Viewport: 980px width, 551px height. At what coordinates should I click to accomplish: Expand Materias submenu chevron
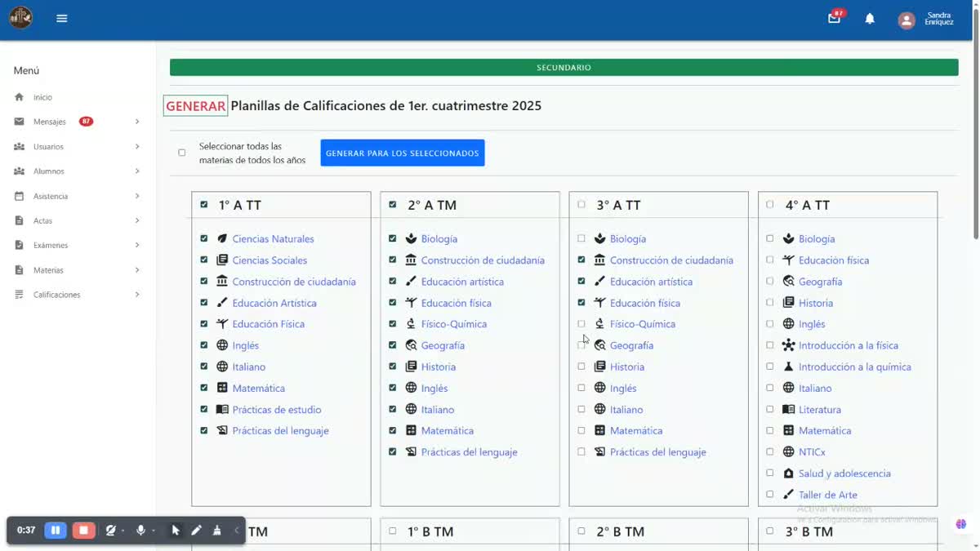point(137,270)
